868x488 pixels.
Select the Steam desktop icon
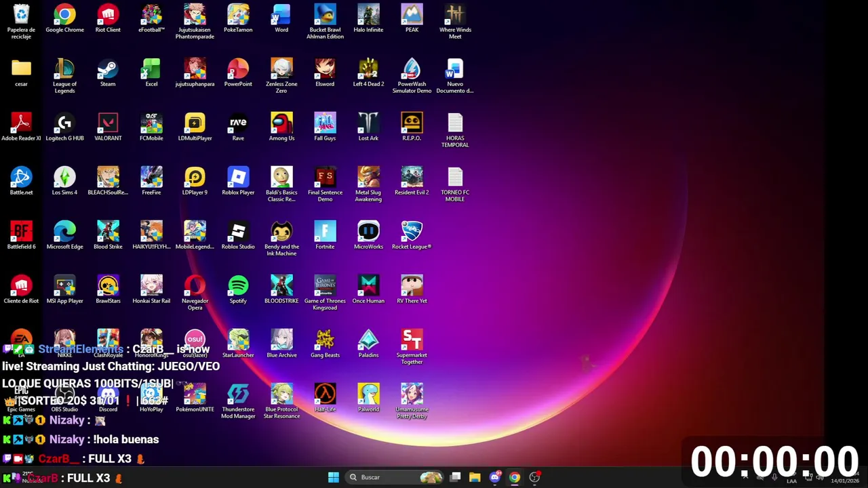108,73
